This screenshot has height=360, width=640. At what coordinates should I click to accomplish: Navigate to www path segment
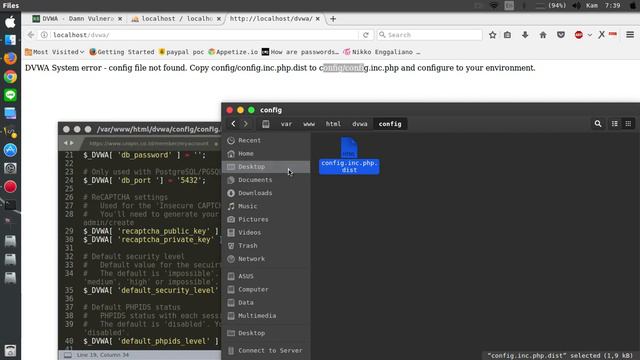tap(309, 124)
